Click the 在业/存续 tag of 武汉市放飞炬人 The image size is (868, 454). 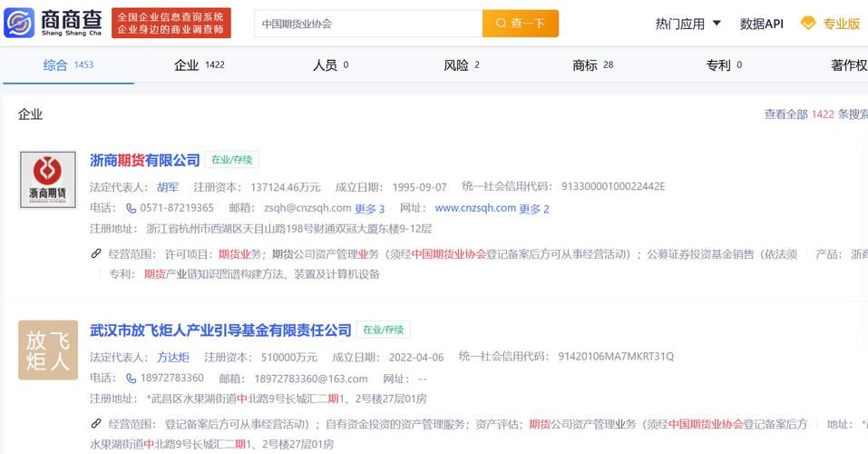(383, 330)
